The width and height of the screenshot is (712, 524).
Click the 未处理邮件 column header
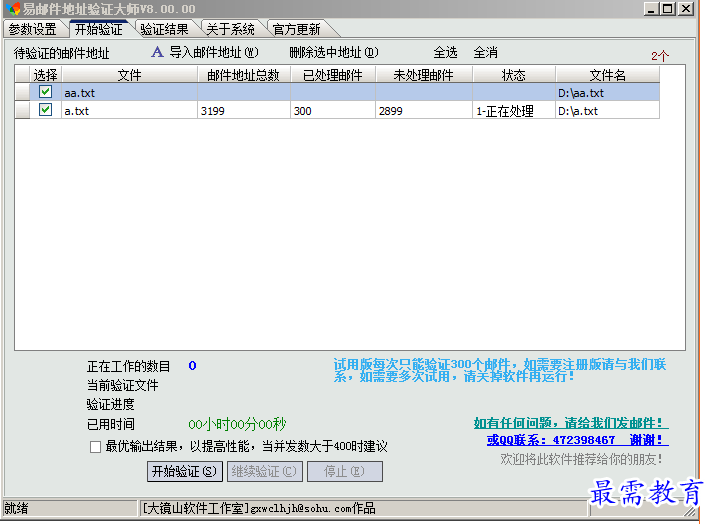click(424, 74)
